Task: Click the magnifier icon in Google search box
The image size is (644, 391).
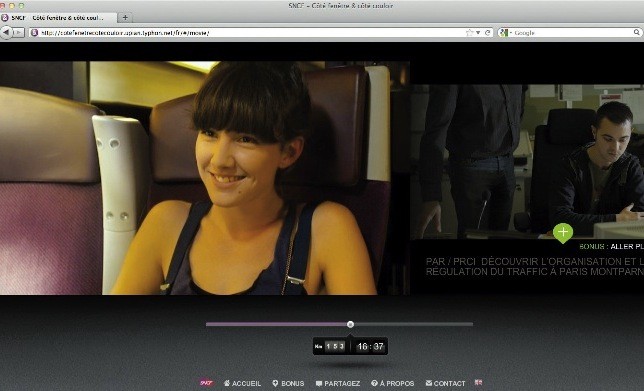Action: 636,32
